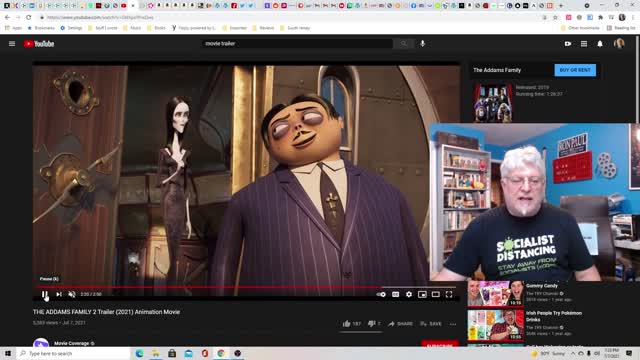The image size is (640, 360).
Task: Open the player settings gear
Action: (409, 294)
